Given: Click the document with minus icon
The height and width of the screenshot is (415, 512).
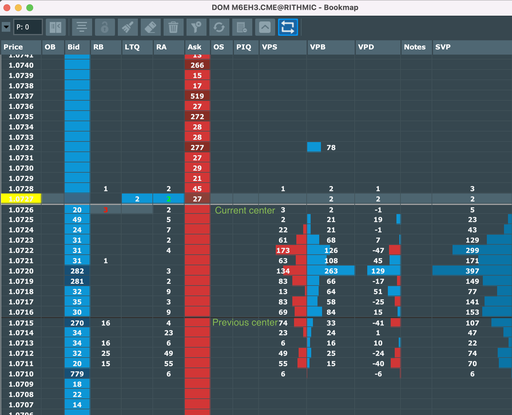Looking at the screenshot, I should click(242, 27).
